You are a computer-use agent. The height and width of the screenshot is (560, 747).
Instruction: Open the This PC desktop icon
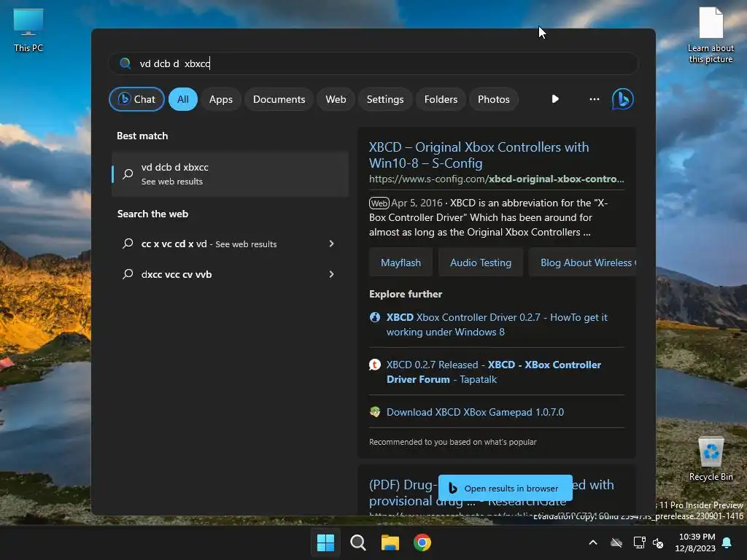coord(28,30)
